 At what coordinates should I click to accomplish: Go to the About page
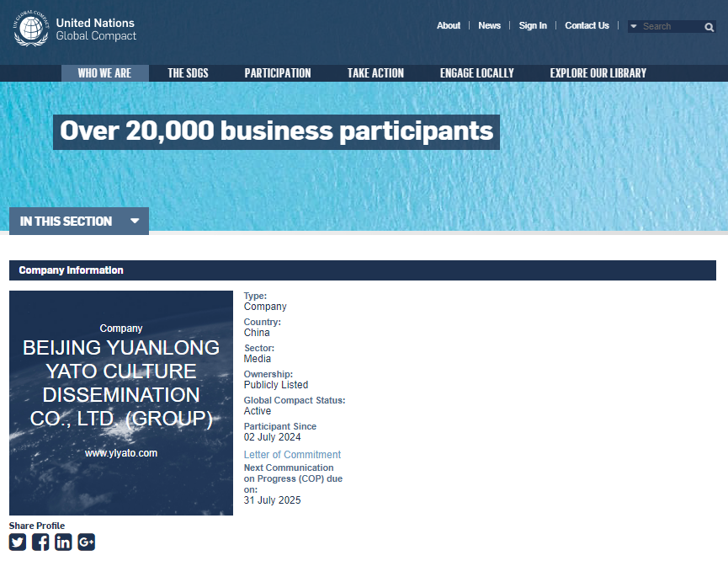[449, 25]
